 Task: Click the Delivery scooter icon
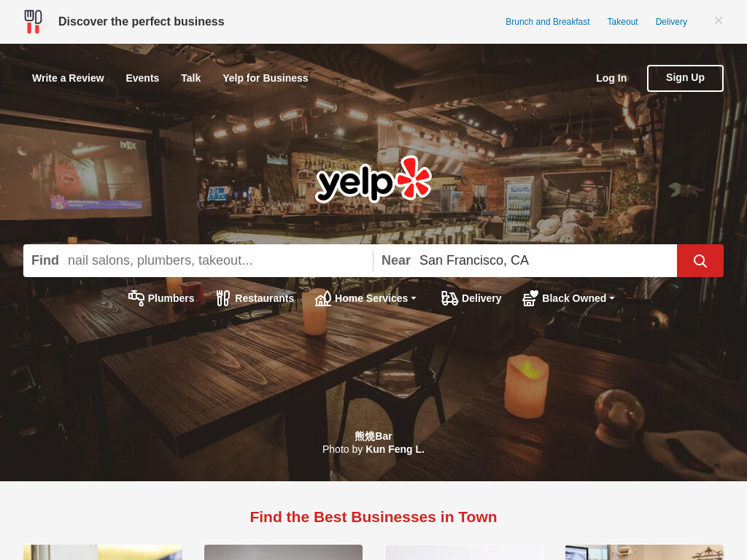tap(449, 298)
